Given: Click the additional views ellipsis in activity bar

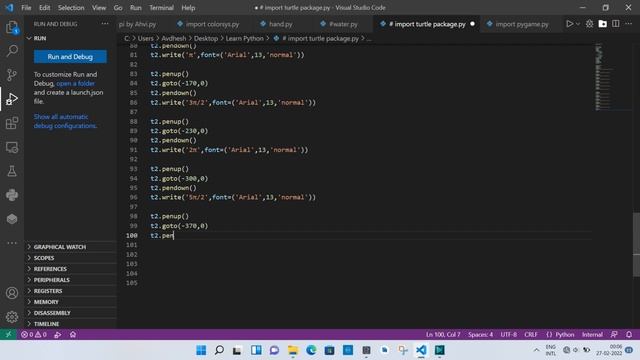Looking at the screenshot, I should [x=12, y=243].
